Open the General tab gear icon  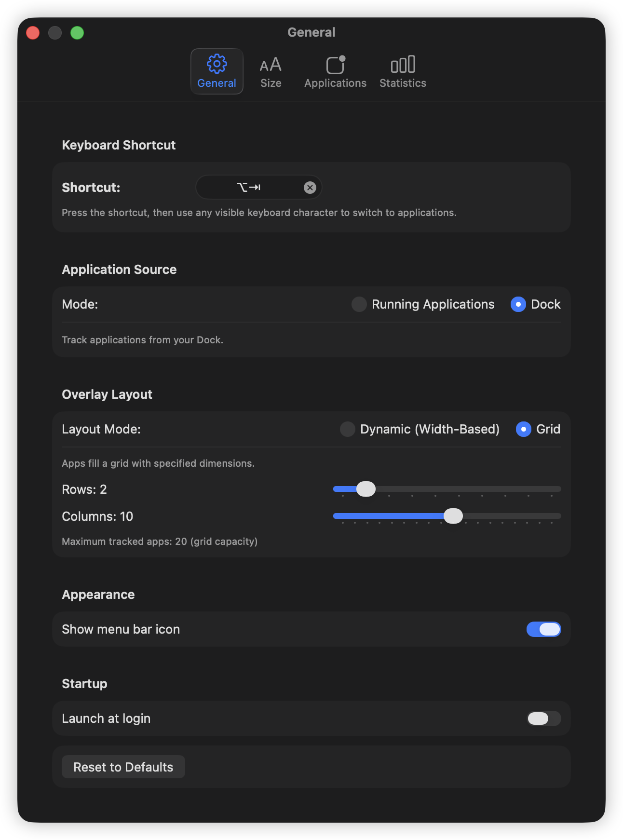(217, 71)
